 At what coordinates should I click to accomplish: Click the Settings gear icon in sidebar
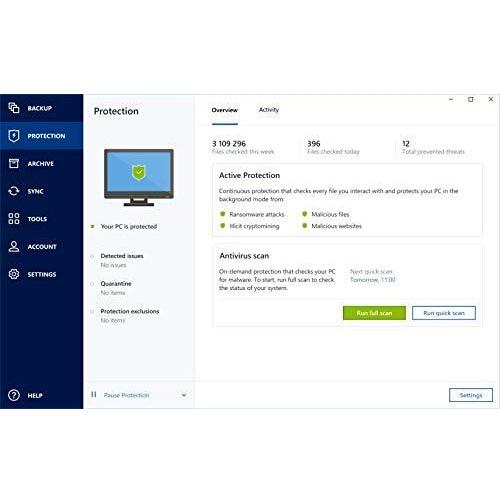(14, 274)
